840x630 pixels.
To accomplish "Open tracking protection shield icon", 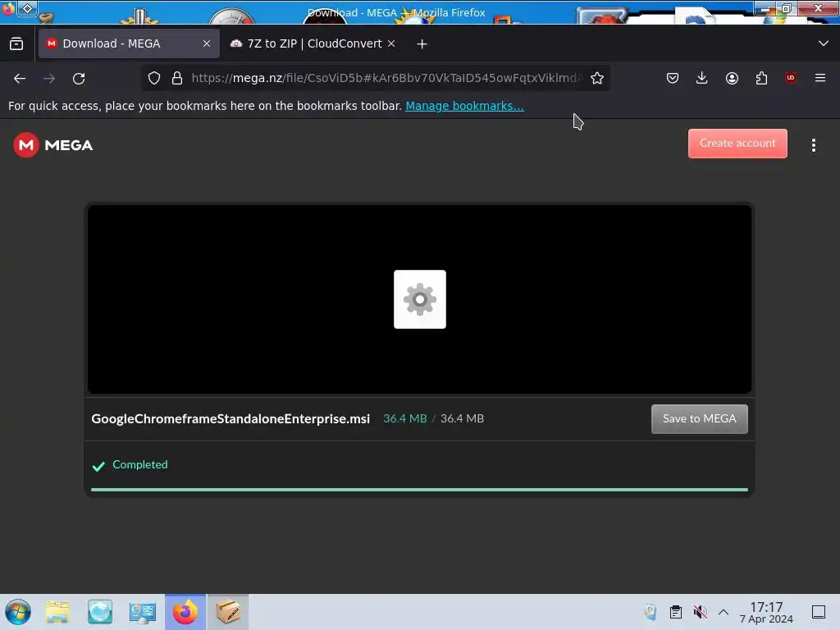I will [x=154, y=78].
